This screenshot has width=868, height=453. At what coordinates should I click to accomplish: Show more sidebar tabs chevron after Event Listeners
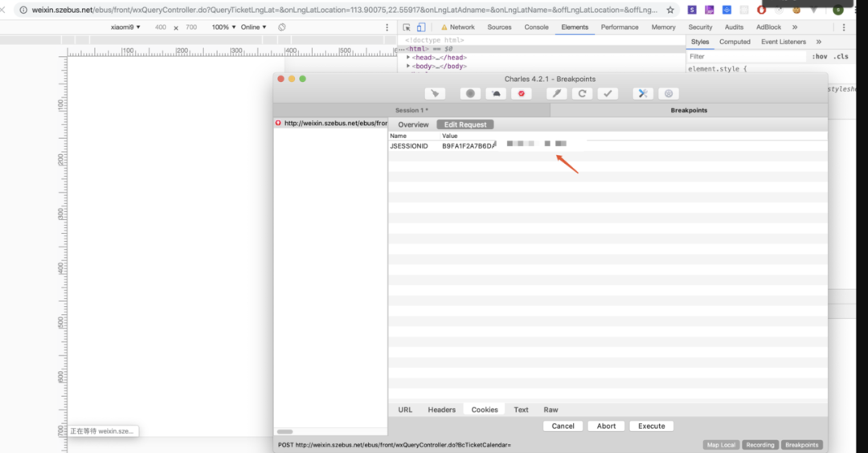point(819,42)
